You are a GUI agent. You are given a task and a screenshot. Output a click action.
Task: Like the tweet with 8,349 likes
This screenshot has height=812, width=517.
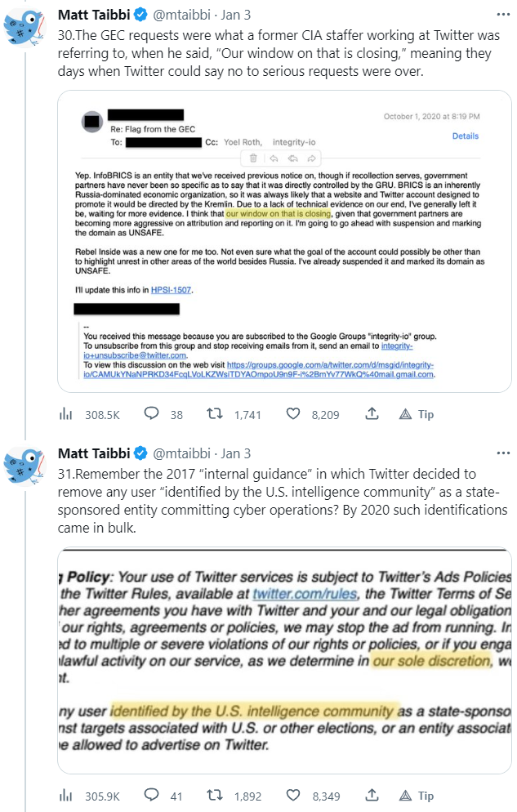pos(294,795)
